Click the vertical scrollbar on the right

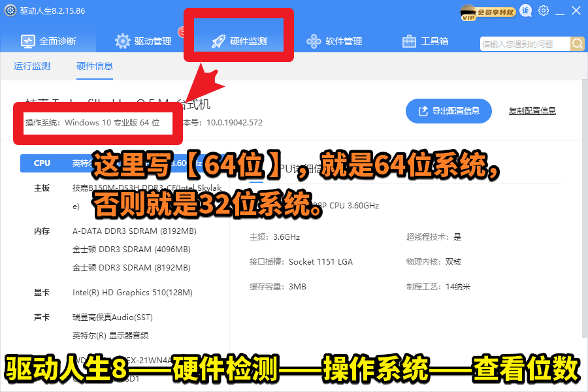585,208
